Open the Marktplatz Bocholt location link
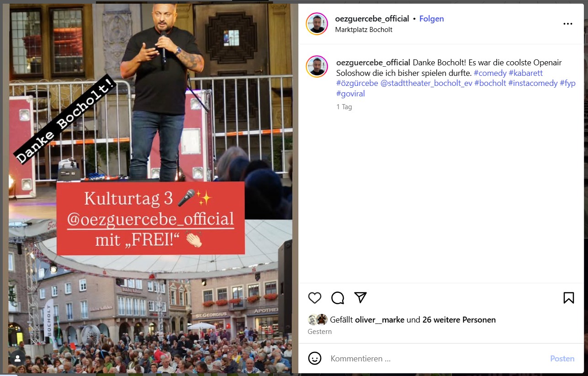 pos(364,30)
